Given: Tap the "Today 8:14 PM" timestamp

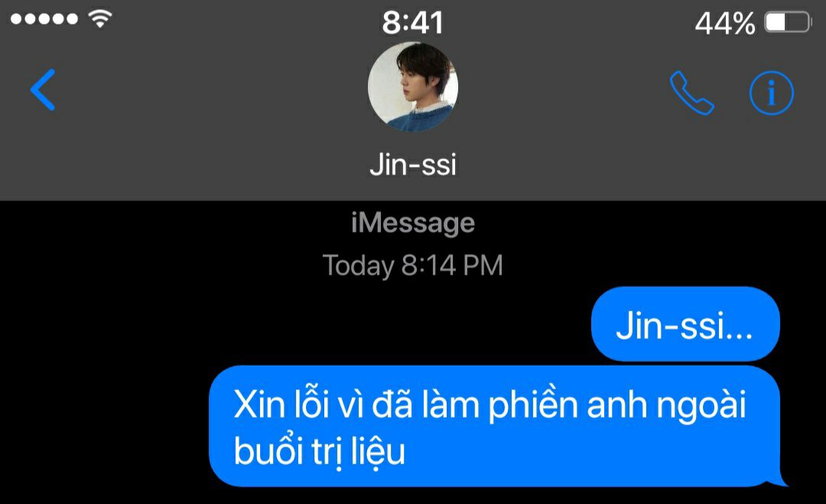Looking at the screenshot, I should click(413, 265).
